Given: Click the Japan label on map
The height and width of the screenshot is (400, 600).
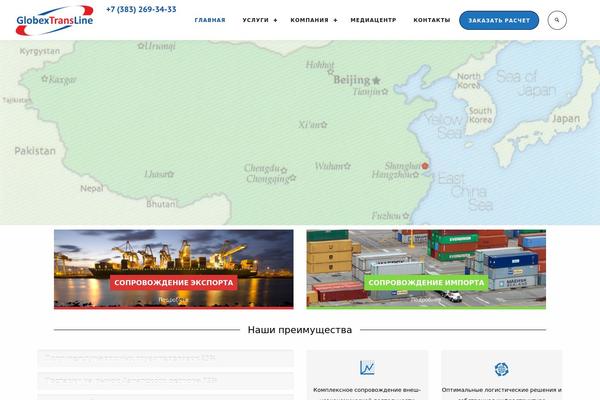Looking at the screenshot, I should 566,119.
